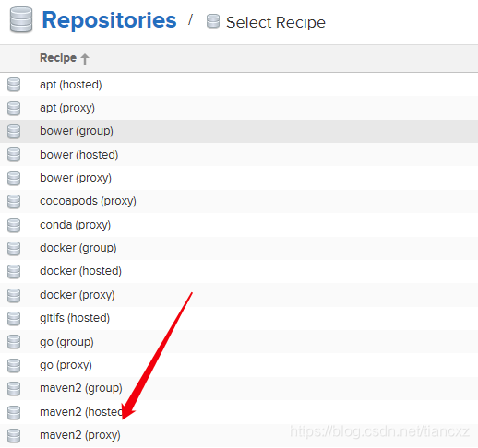Screen dimensions: 478x448
Task: Choose the maven2 (proxy) recipe
Action: [x=80, y=435]
